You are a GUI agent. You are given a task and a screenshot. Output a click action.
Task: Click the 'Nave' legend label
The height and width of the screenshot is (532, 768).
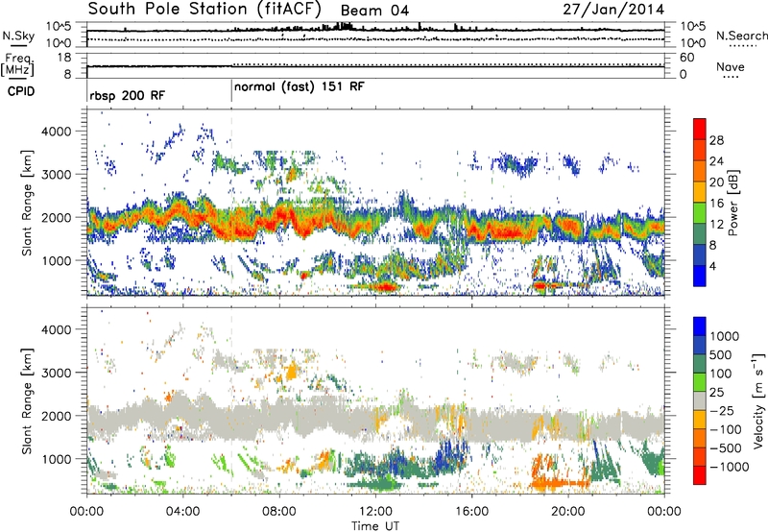(x=731, y=66)
